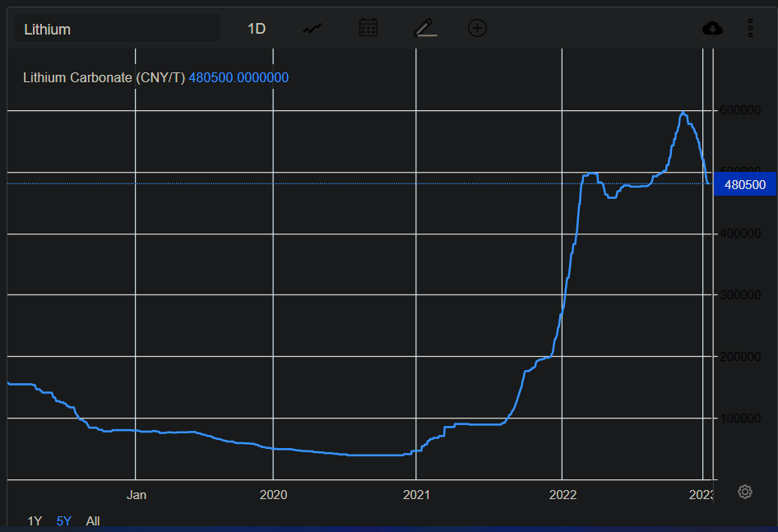Click the Lithium symbol search field
The image size is (778, 532).
pos(117,29)
